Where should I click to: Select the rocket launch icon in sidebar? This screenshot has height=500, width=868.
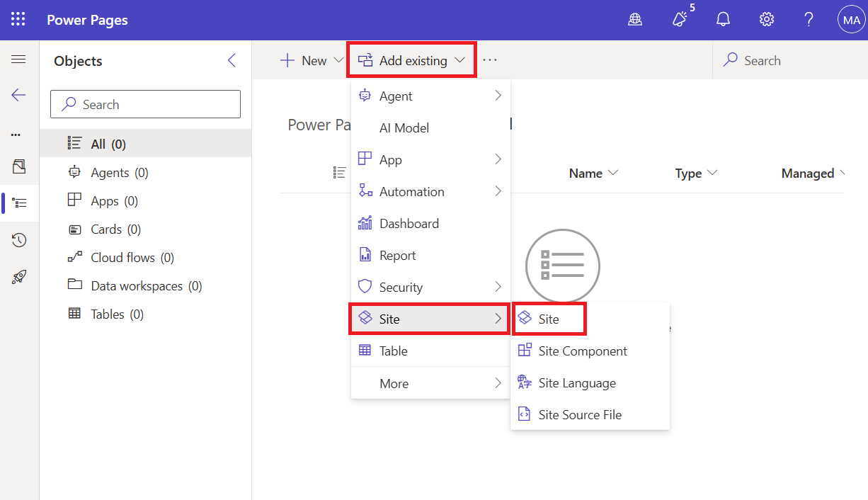[x=19, y=276]
